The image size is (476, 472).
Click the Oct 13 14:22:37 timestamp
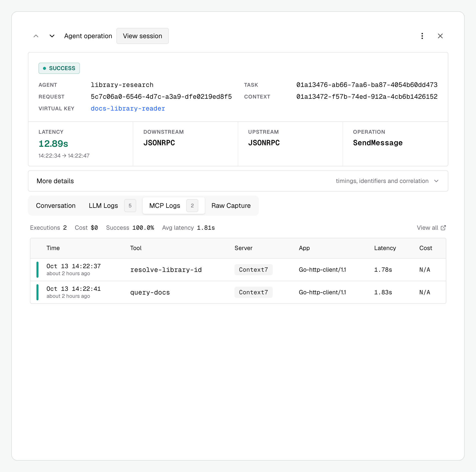(x=74, y=266)
